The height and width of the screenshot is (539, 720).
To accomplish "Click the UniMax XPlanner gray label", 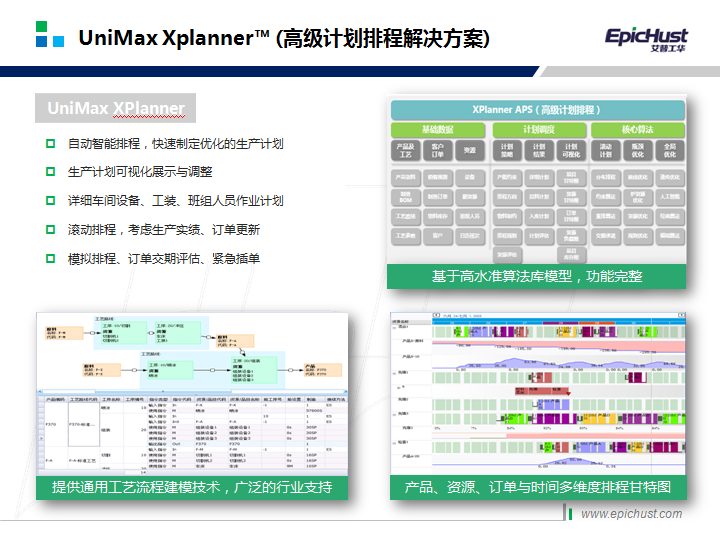I will 116,108.
